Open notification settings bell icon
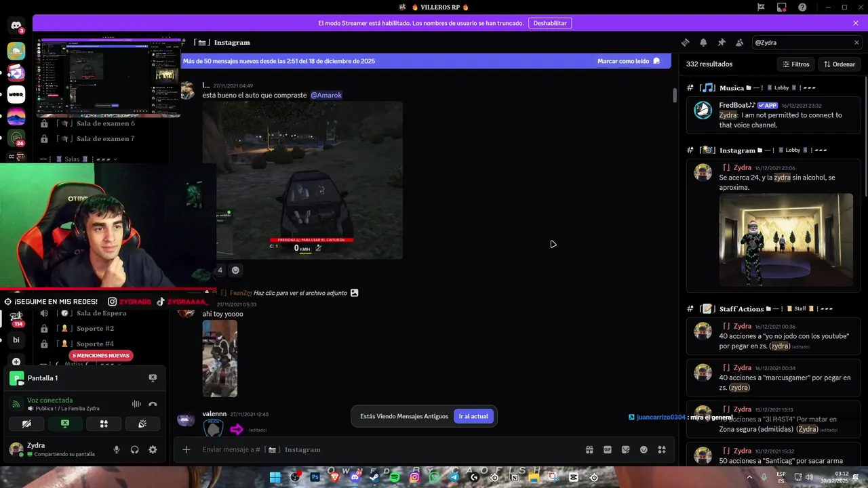 pos(703,42)
